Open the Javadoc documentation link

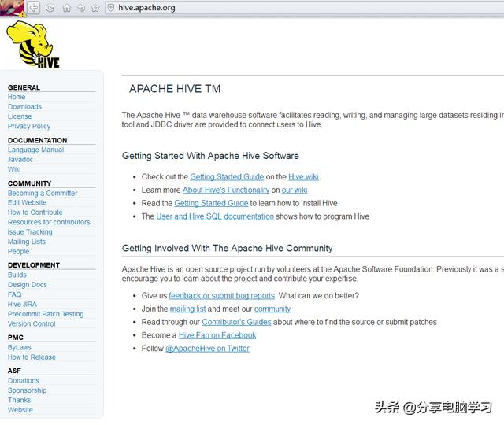coord(20,159)
